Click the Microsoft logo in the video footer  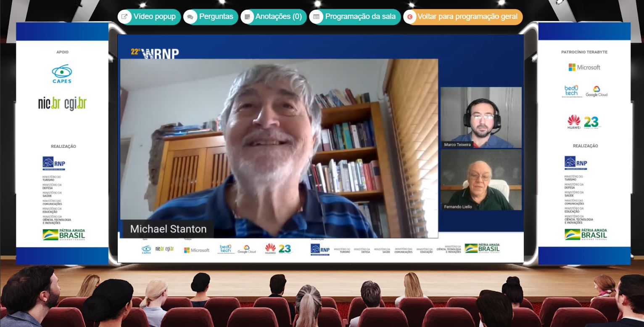click(x=196, y=250)
